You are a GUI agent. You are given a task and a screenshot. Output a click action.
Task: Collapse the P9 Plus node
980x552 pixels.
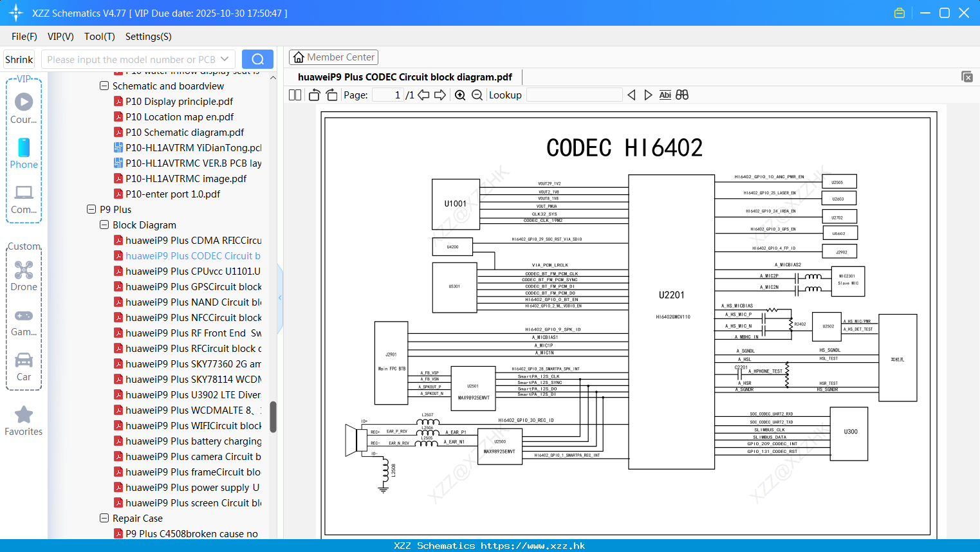[x=91, y=209]
